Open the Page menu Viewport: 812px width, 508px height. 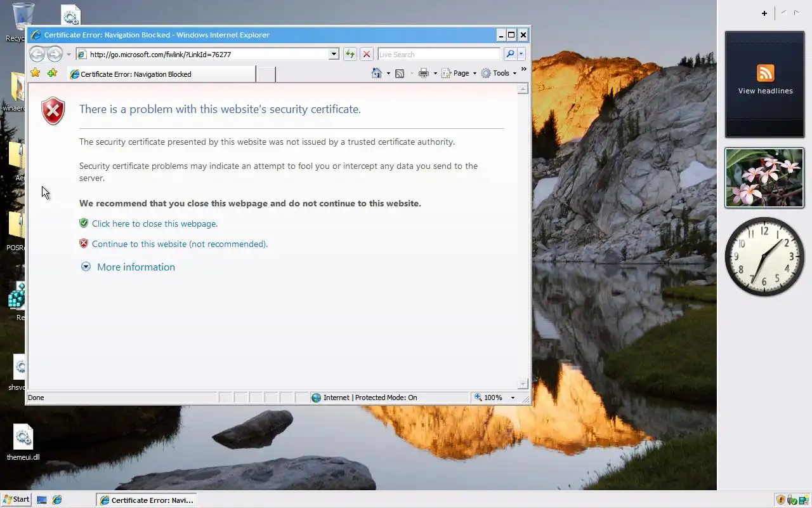tap(459, 73)
